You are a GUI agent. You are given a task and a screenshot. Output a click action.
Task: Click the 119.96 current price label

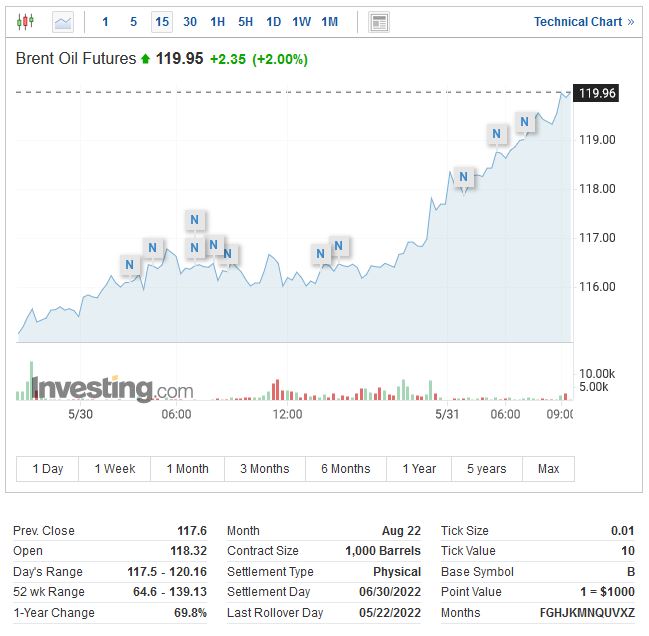point(597,93)
